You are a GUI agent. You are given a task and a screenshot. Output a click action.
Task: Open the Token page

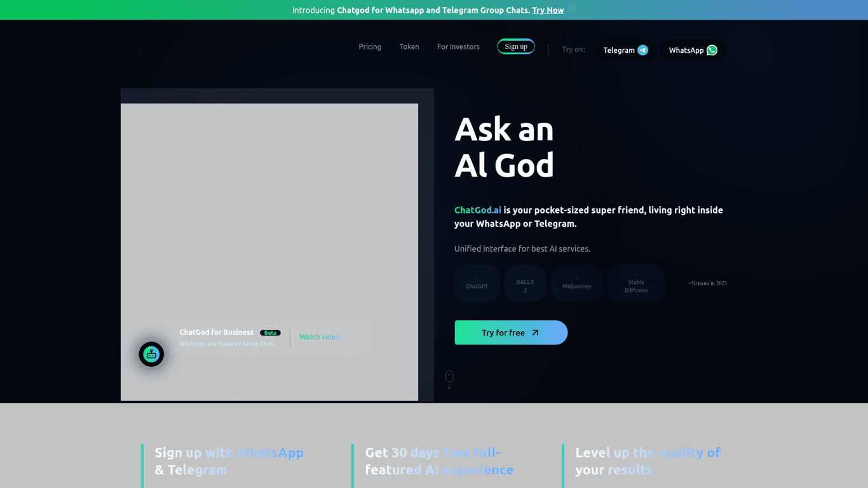[409, 46]
